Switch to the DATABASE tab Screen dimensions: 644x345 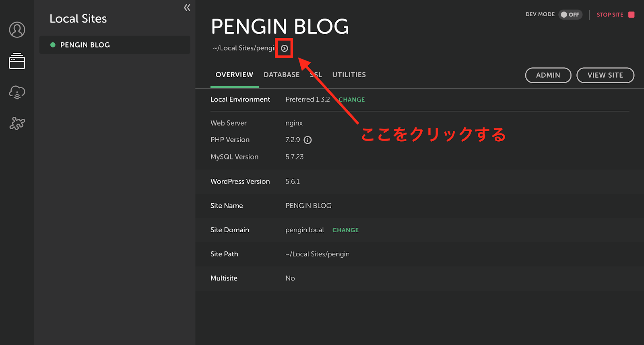point(282,75)
